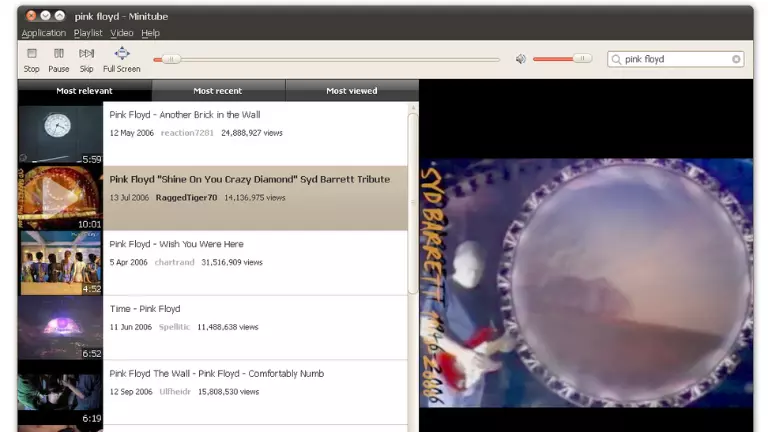Click the video playback area
768x432 pixels.
pos(586,283)
